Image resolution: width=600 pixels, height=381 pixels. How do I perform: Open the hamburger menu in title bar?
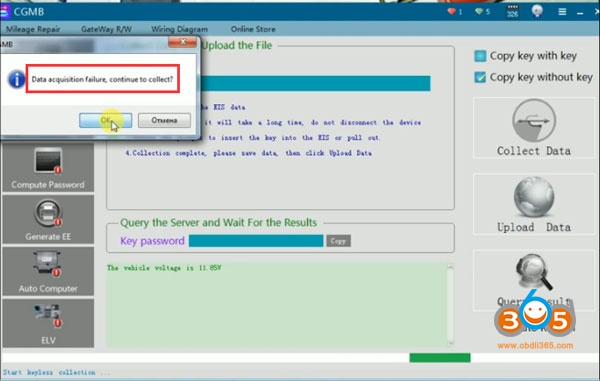pyautogui.click(x=562, y=12)
